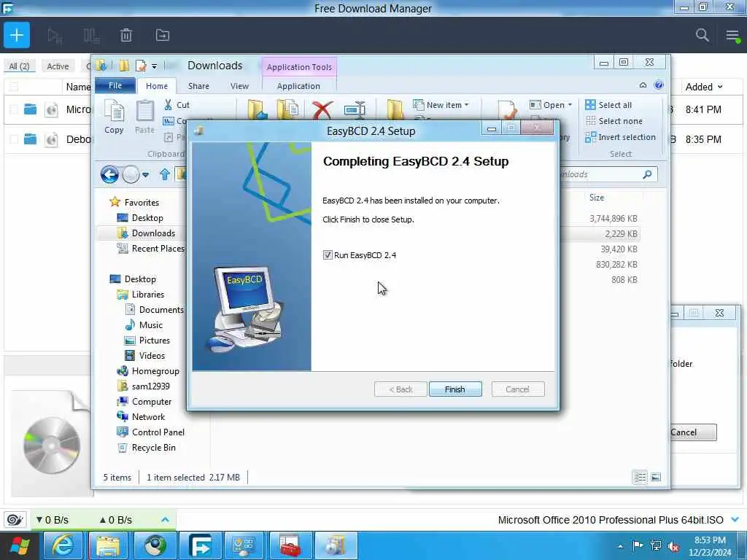The height and width of the screenshot is (560, 747).
Task: Expand the Open dropdown arrow in ribbon
Action: point(570,105)
